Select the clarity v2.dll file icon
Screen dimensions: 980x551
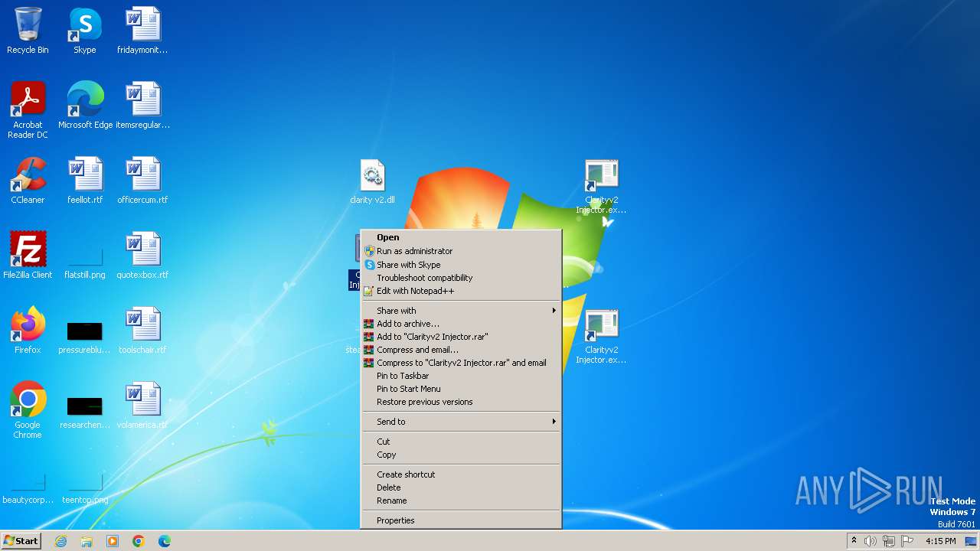pos(372,182)
